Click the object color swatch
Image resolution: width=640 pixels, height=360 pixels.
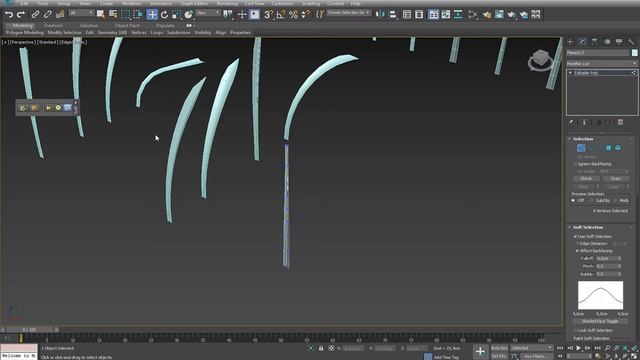(x=634, y=53)
